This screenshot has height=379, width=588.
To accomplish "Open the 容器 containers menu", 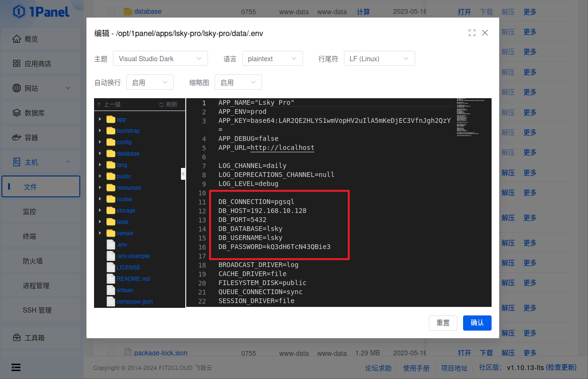I will 42,138.
